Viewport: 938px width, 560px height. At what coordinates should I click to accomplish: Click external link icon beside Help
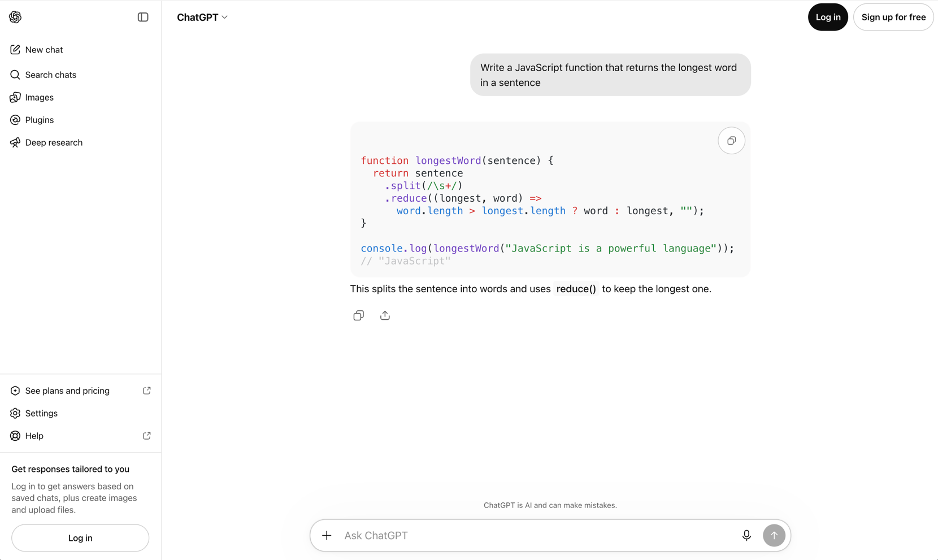pos(147,436)
